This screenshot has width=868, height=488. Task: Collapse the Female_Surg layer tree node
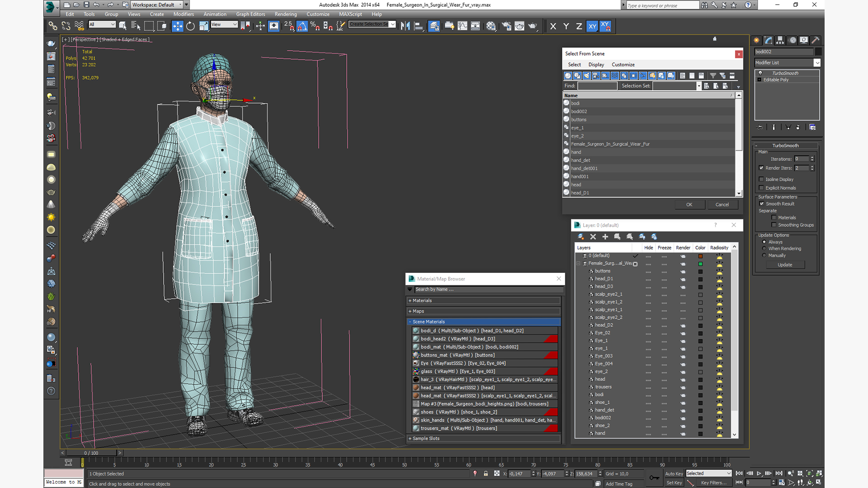(578, 263)
